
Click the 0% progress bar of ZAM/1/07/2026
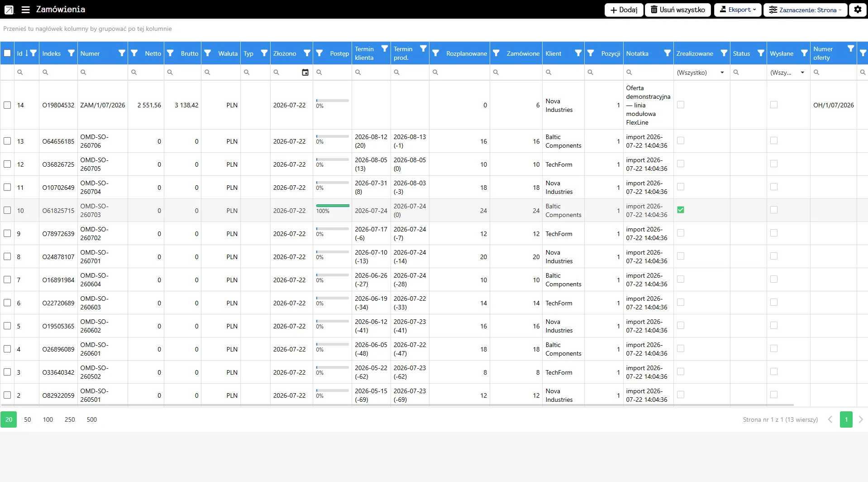(333, 101)
